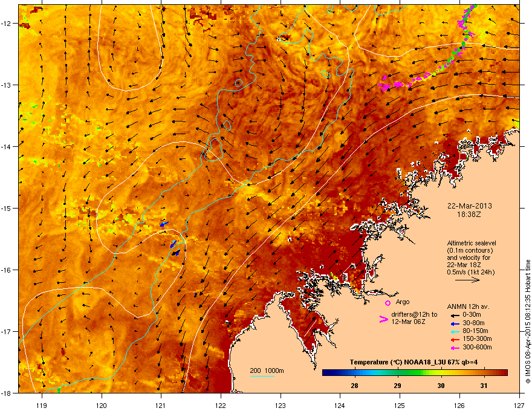The image size is (532, 411).
Task: Click longitude axis label 122
Action: click(221, 406)
